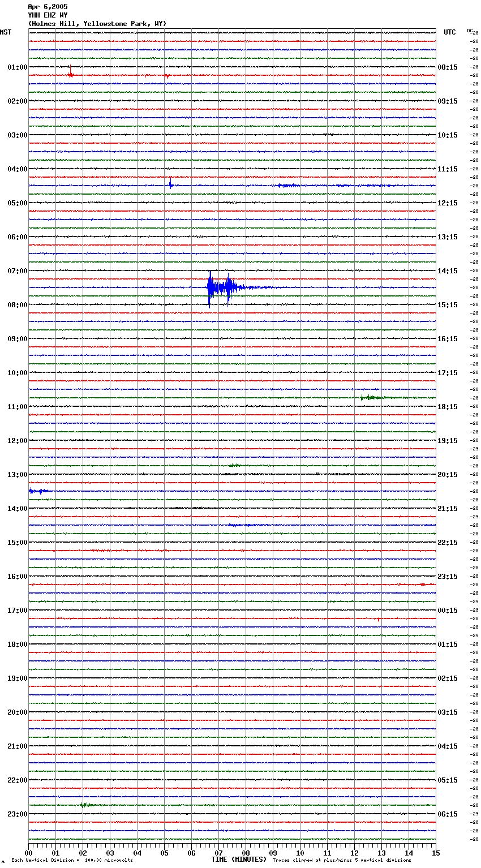Screen dimensions: 481x868
Task: Click the '23:15' UTC time label
Action: click(x=448, y=577)
